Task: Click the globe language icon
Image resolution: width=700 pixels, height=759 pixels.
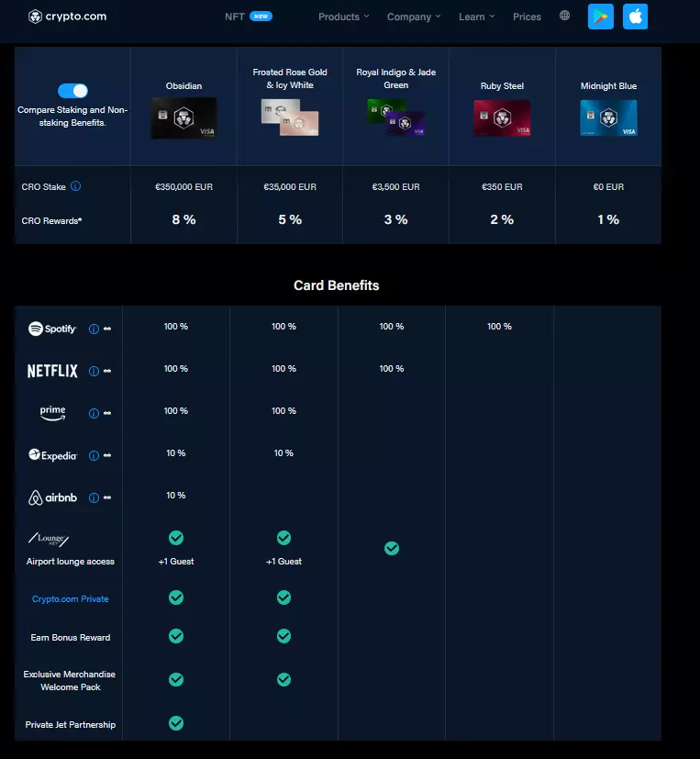Action: point(564,16)
